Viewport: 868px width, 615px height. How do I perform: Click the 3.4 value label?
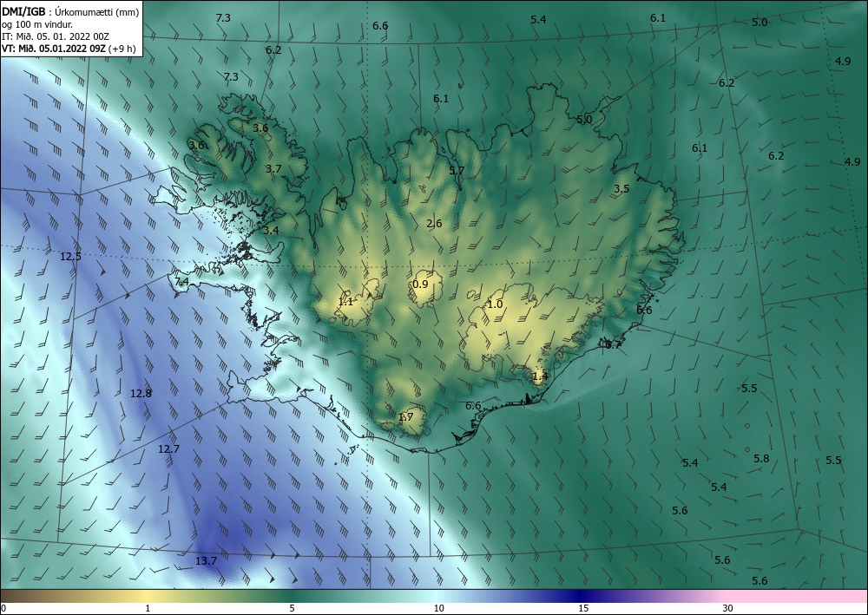[x=271, y=230]
